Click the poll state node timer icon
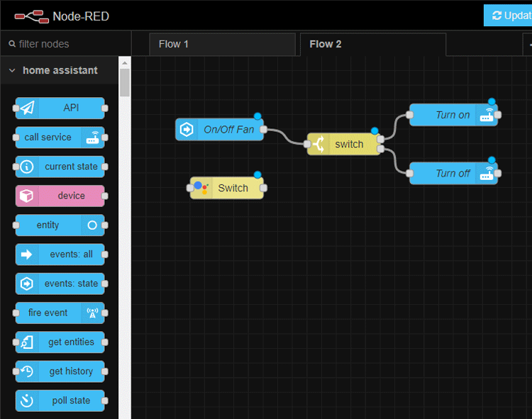Screen dimensions: 532x419 click(27, 401)
